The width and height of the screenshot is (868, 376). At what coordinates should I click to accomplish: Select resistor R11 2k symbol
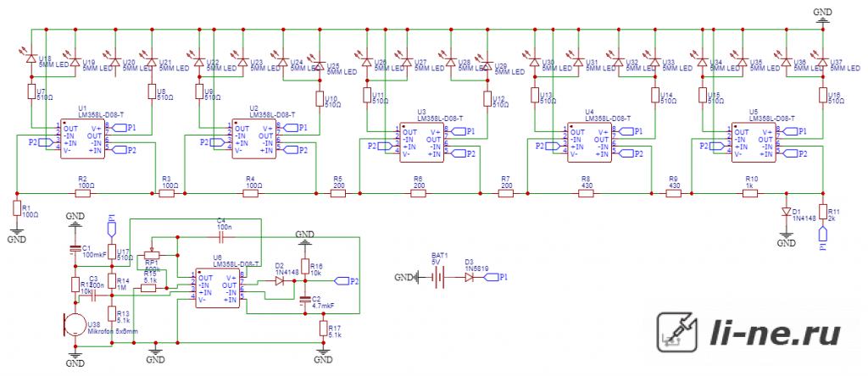823,212
